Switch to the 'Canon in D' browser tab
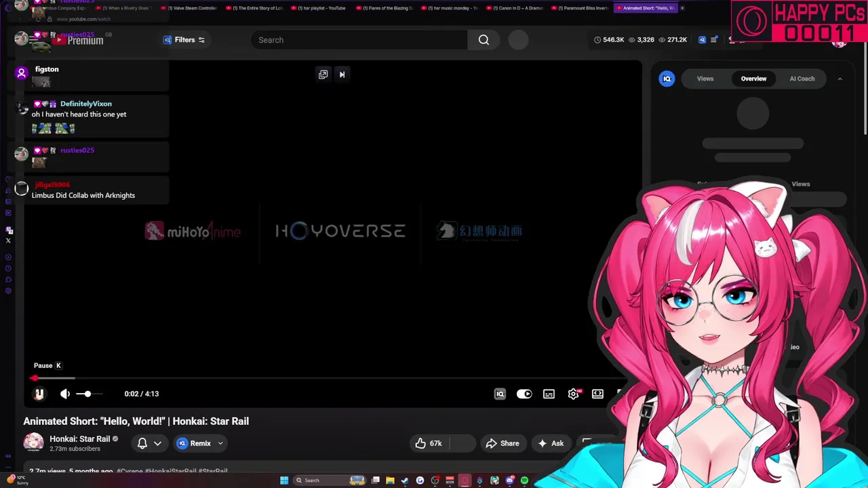The height and width of the screenshot is (488, 868). [x=515, y=8]
